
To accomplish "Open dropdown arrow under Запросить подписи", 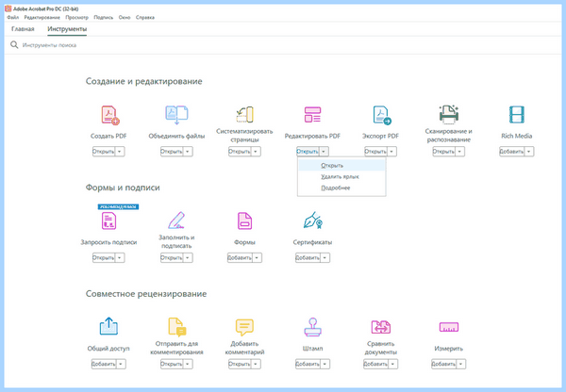I will tap(120, 258).
